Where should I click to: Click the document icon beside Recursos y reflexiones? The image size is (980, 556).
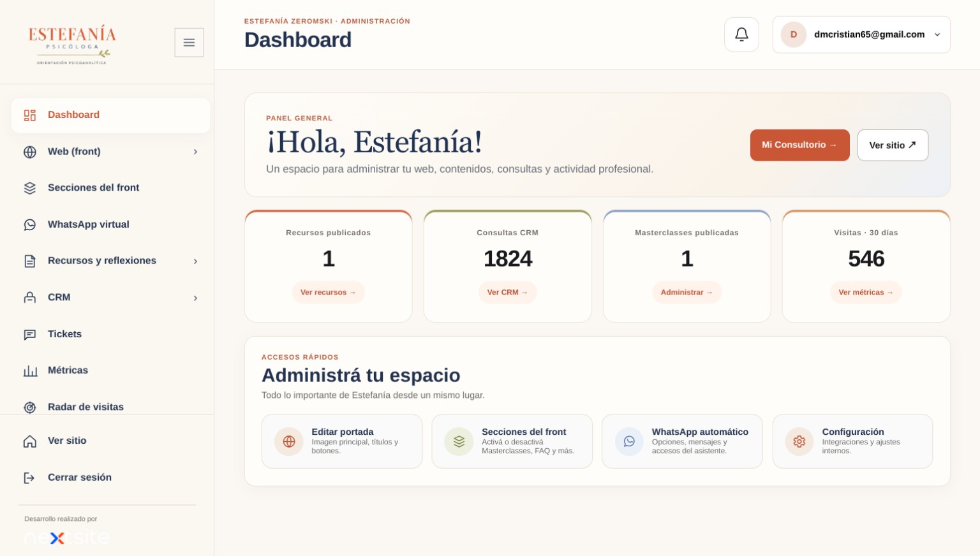[30, 261]
